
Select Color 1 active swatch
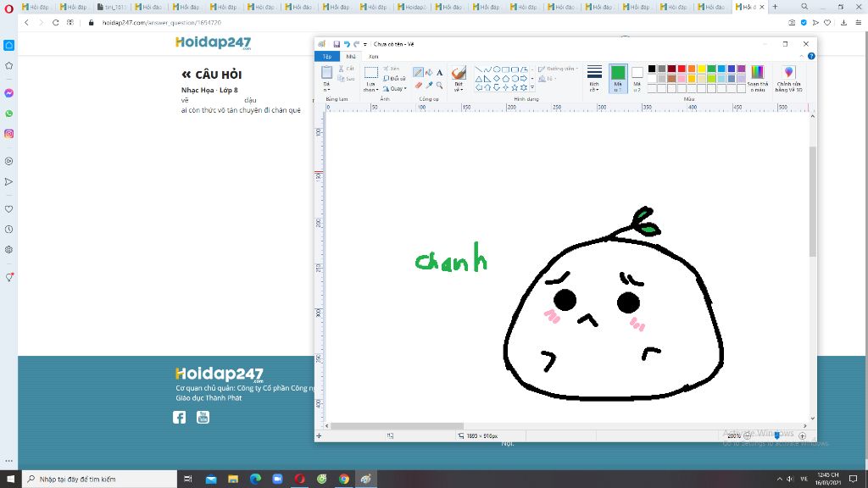coord(618,78)
